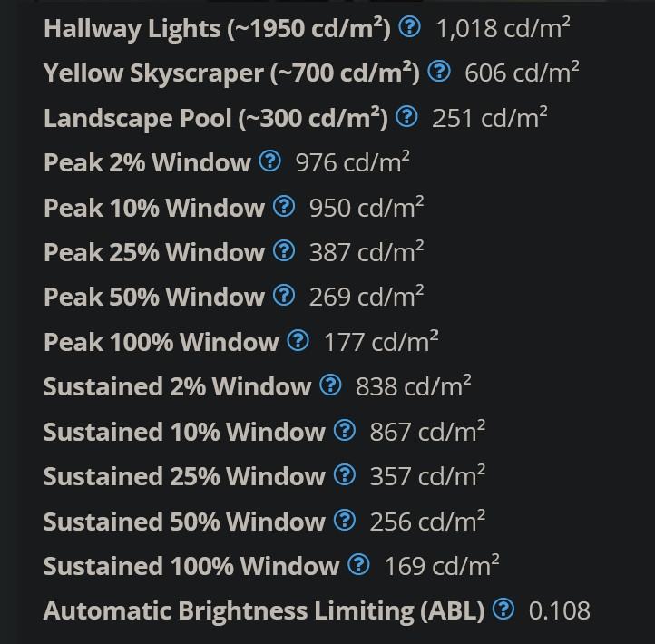Viewport: 655px width, 644px height.
Task: Click help icon for Sustained 25% Window
Action: click(345, 475)
